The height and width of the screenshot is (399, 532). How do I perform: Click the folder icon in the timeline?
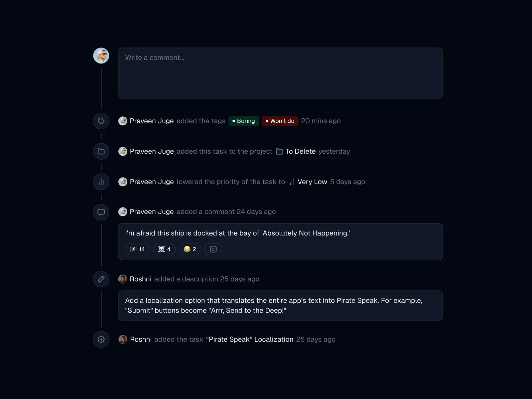pyautogui.click(x=101, y=152)
